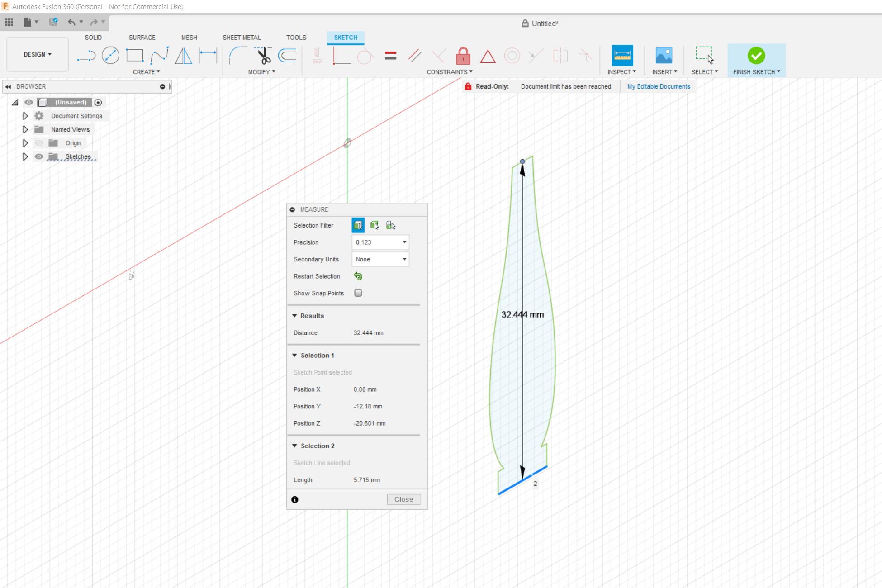Click the Finish Sketch green checkmark
This screenshot has height=588, width=882.
pos(756,56)
